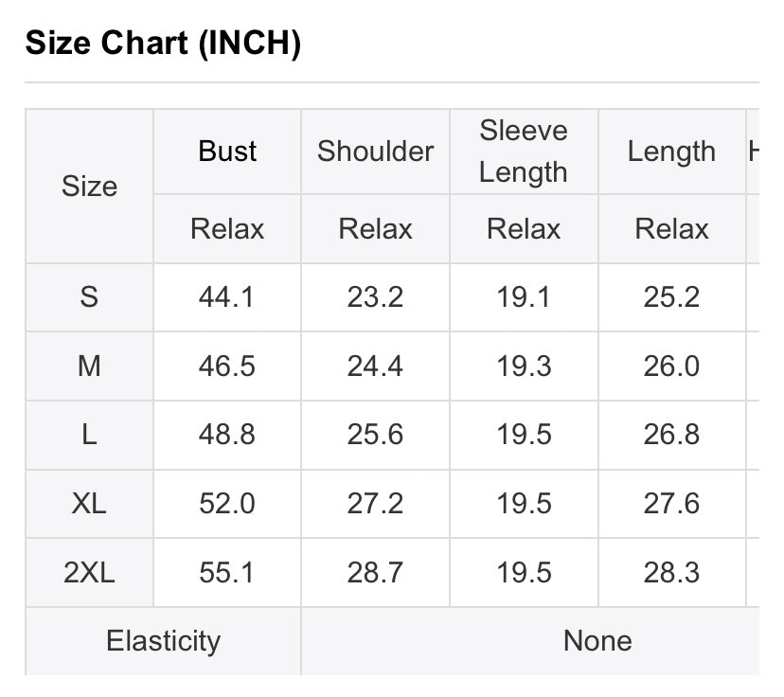Click the None elasticity value cell
Screen dimensions: 784x697
click(x=597, y=641)
